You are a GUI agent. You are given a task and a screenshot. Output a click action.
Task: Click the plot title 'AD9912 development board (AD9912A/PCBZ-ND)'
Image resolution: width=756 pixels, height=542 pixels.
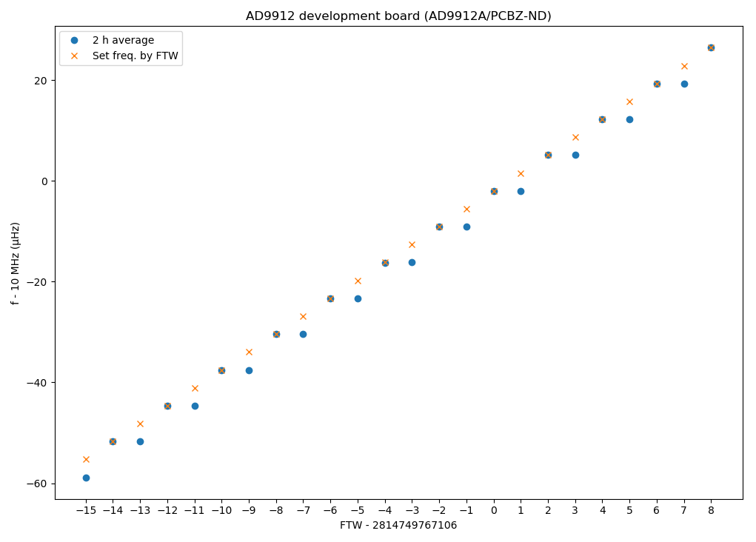point(398,16)
